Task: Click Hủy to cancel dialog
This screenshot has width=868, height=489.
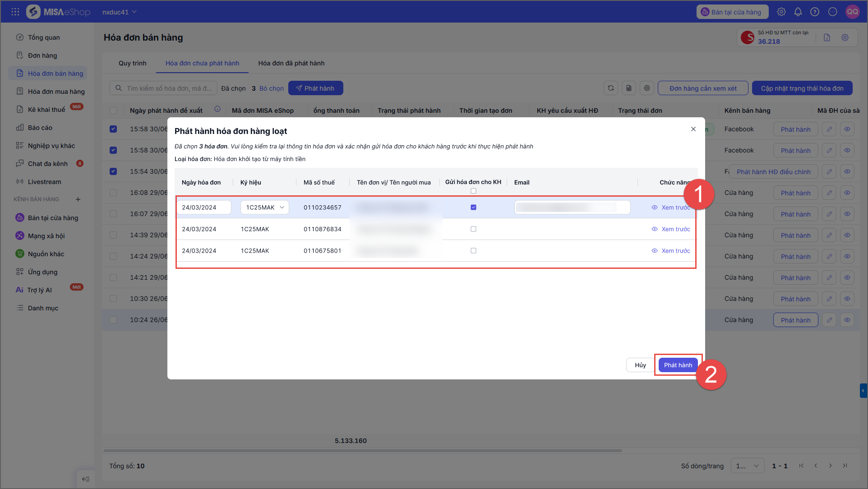Action: [640, 365]
